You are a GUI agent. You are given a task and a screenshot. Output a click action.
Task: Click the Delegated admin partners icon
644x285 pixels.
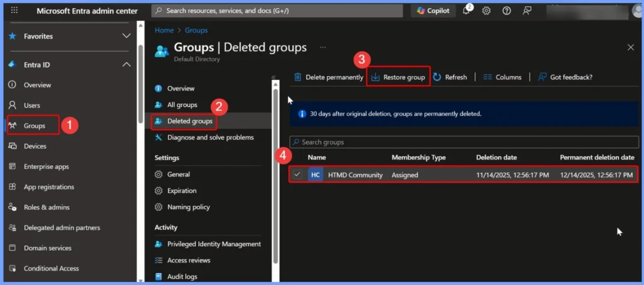point(13,228)
